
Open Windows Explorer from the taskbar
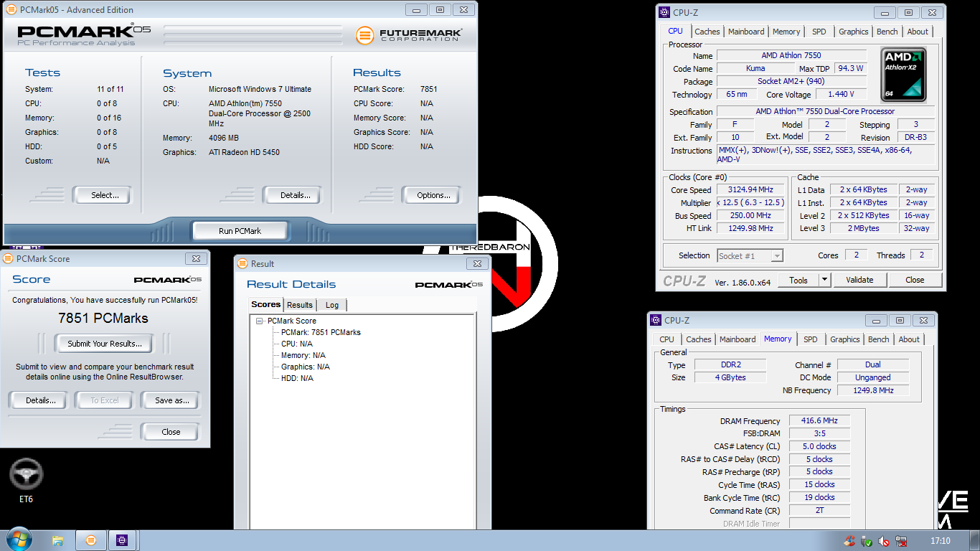click(x=58, y=540)
